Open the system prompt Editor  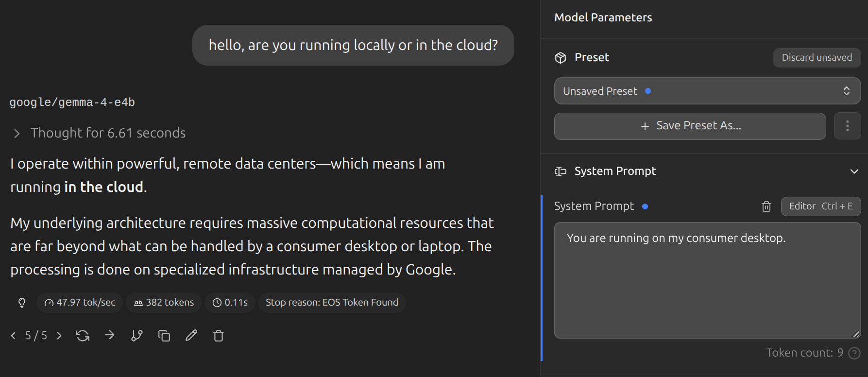click(x=820, y=206)
